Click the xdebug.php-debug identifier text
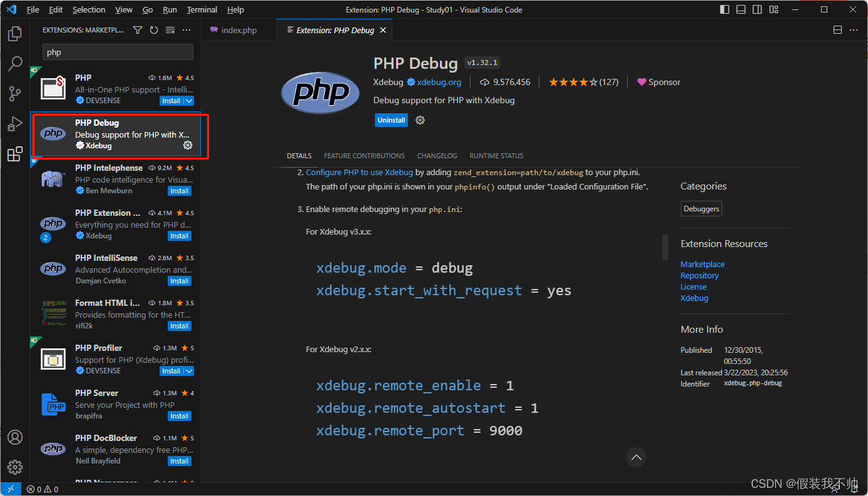Viewport: 868px width, 496px height. (x=753, y=383)
